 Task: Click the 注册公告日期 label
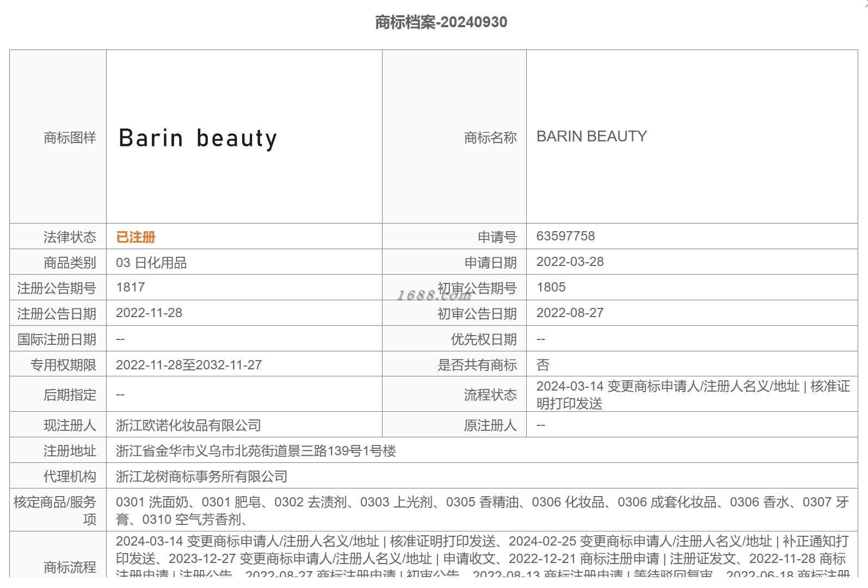(x=57, y=314)
